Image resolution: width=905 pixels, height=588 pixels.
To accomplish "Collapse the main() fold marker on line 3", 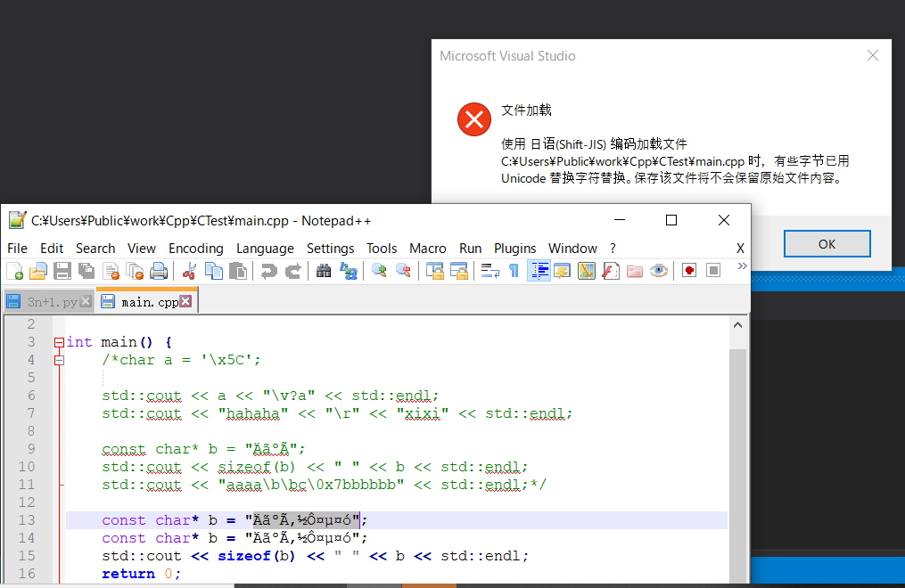I will click(x=60, y=342).
